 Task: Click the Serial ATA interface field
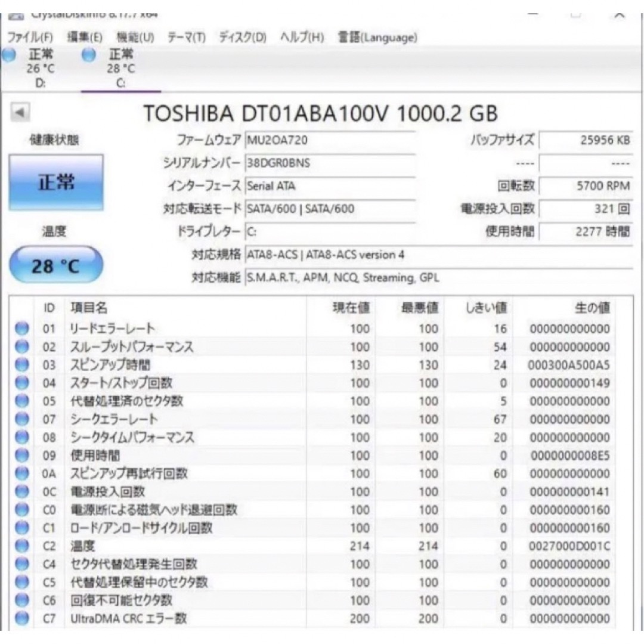coord(330,186)
